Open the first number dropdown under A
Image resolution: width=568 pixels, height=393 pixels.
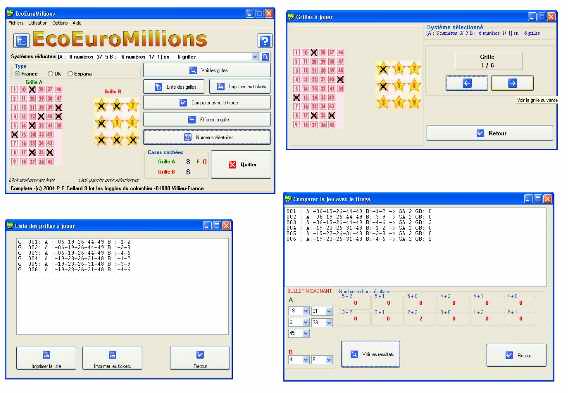coord(306,311)
